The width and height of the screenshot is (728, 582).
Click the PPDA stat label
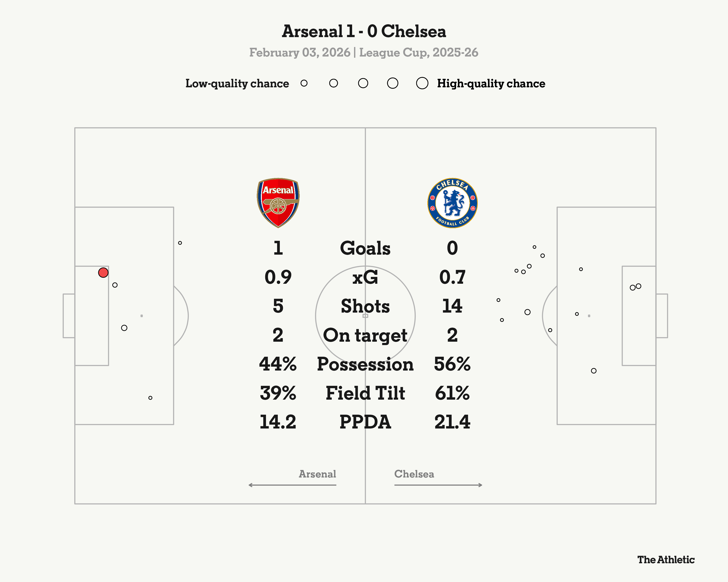[365, 422]
